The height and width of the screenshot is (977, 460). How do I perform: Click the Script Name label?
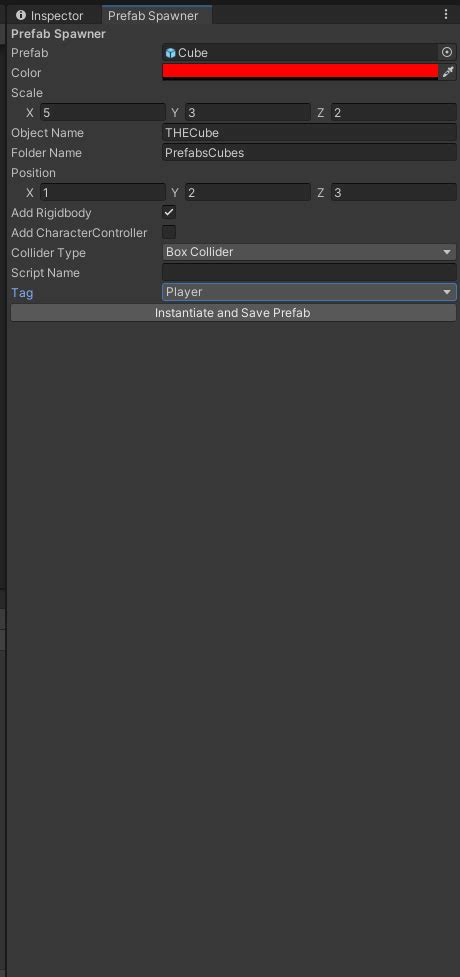pos(46,273)
